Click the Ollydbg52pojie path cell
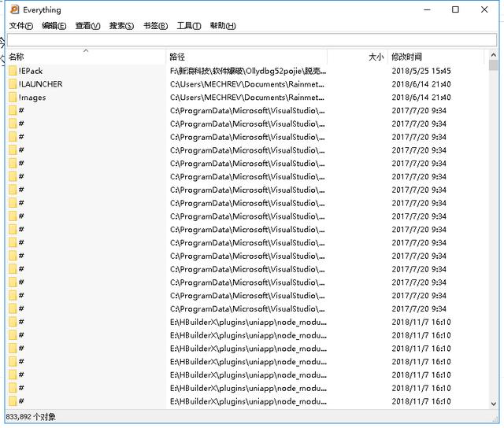This screenshot has width=504, height=428. click(x=248, y=71)
